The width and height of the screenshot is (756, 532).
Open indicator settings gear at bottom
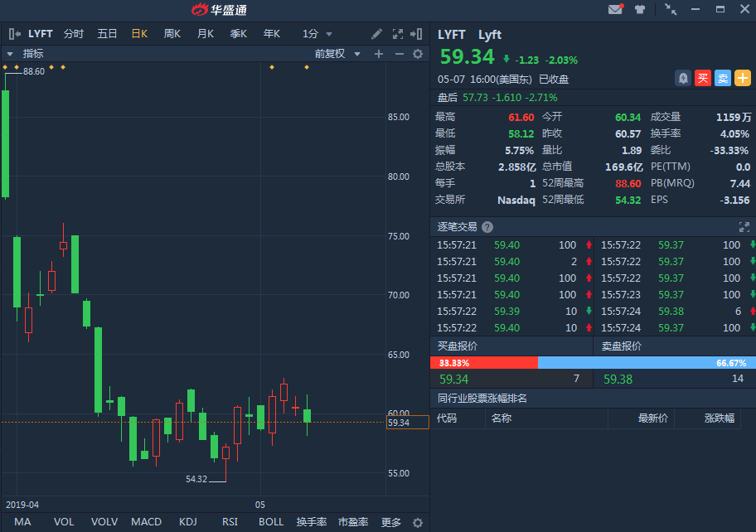point(418,523)
